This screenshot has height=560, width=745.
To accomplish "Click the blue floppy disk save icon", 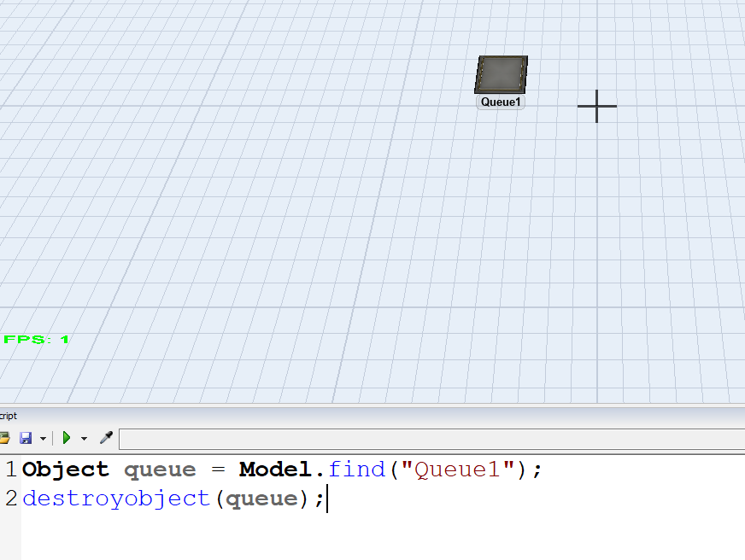I will tap(26, 438).
